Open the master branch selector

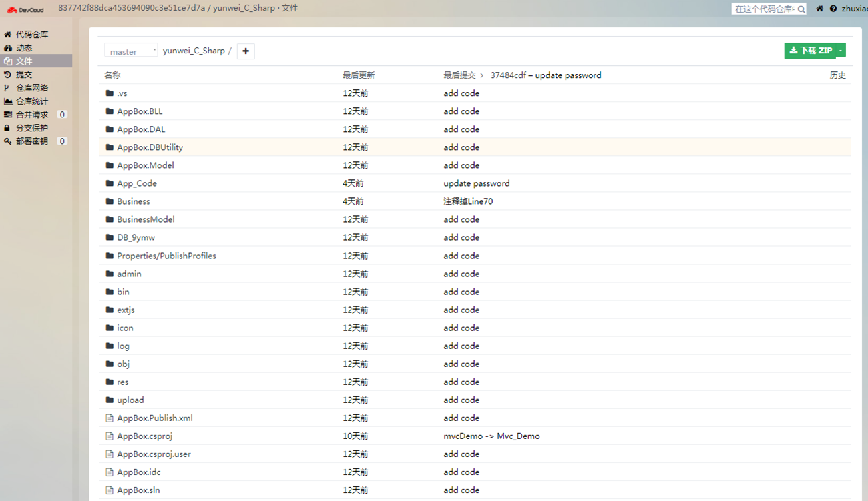click(x=131, y=51)
